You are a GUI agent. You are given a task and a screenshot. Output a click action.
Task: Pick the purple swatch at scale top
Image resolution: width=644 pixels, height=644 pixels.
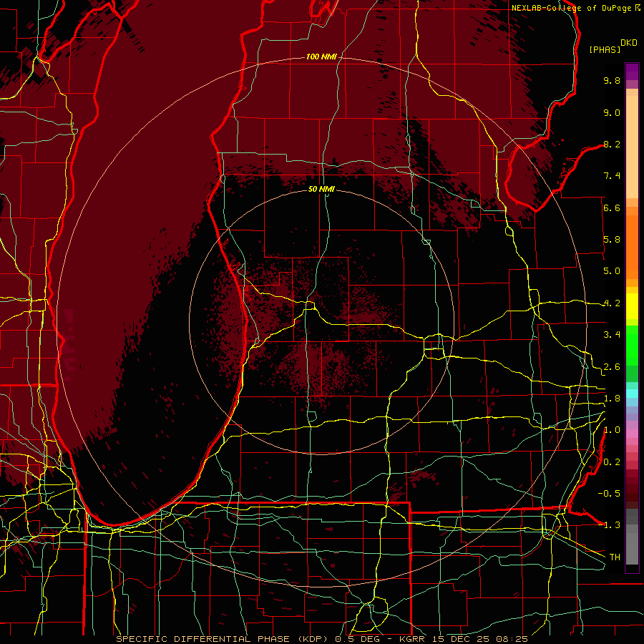coord(632,72)
